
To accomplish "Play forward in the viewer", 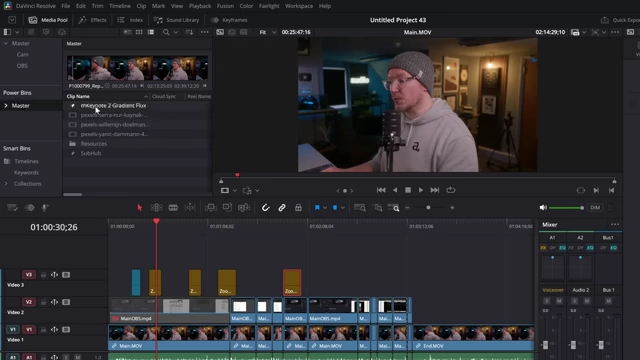I will (x=421, y=190).
